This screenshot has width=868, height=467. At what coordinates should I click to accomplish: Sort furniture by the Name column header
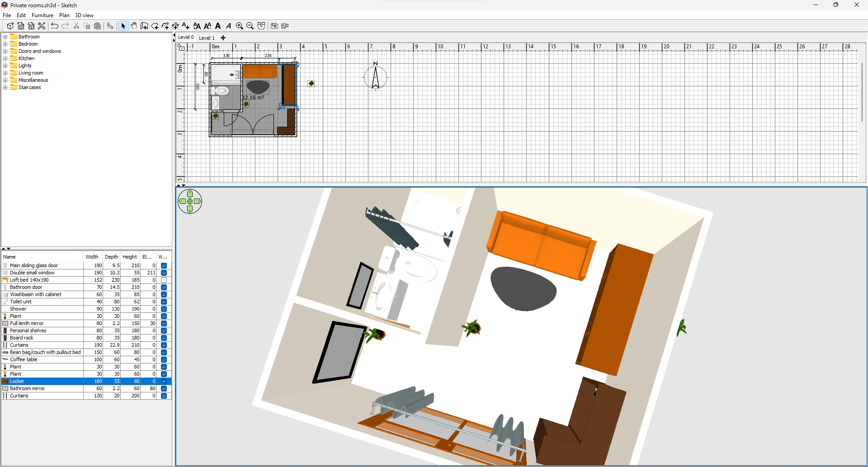(x=42, y=256)
